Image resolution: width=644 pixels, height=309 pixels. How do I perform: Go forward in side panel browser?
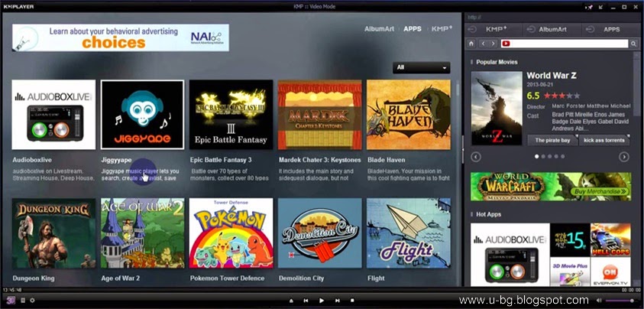click(x=494, y=44)
